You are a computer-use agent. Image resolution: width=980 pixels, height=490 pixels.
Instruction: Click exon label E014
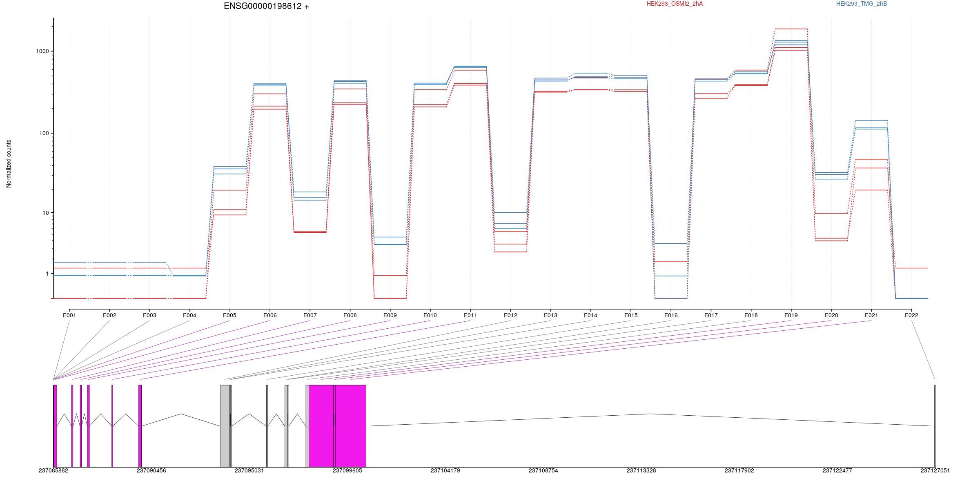click(590, 315)
